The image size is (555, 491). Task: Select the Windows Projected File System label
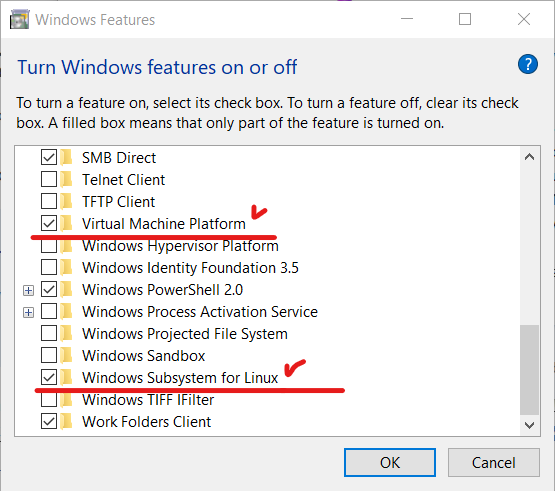tap(185, 334)
